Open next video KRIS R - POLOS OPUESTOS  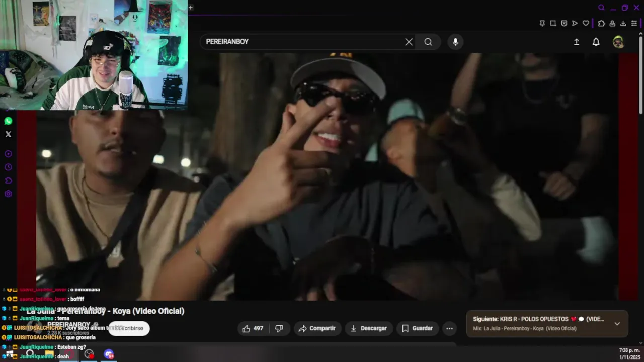click(538, 319)
